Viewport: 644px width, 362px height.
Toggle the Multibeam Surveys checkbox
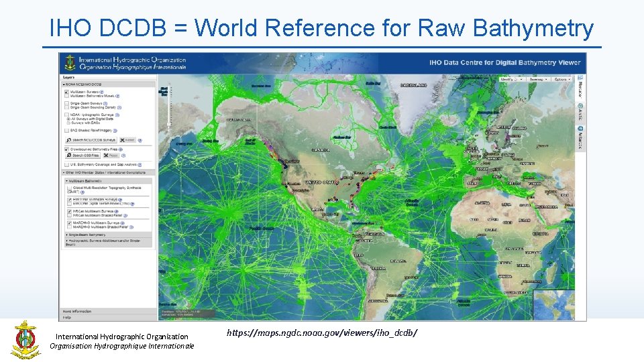pos(66,92)
